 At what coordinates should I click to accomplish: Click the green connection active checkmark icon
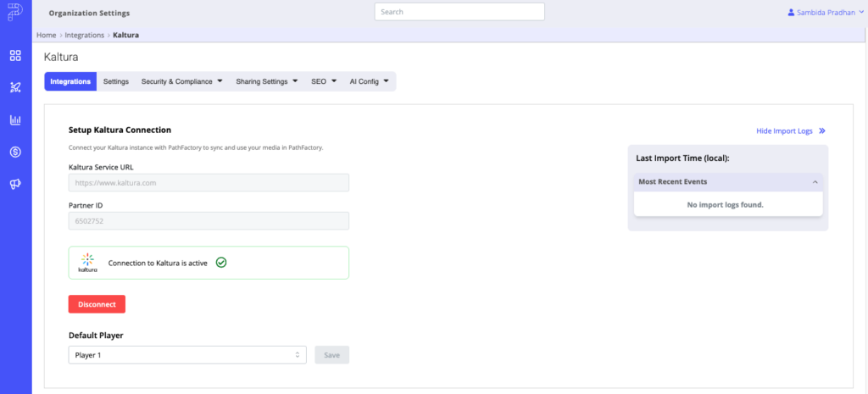coord(221,263)
